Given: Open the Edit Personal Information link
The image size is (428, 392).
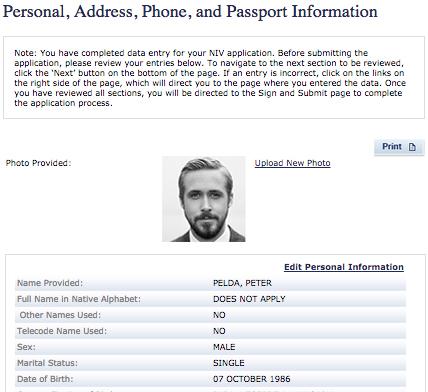Looking at the screenshot, I should 344,267.
